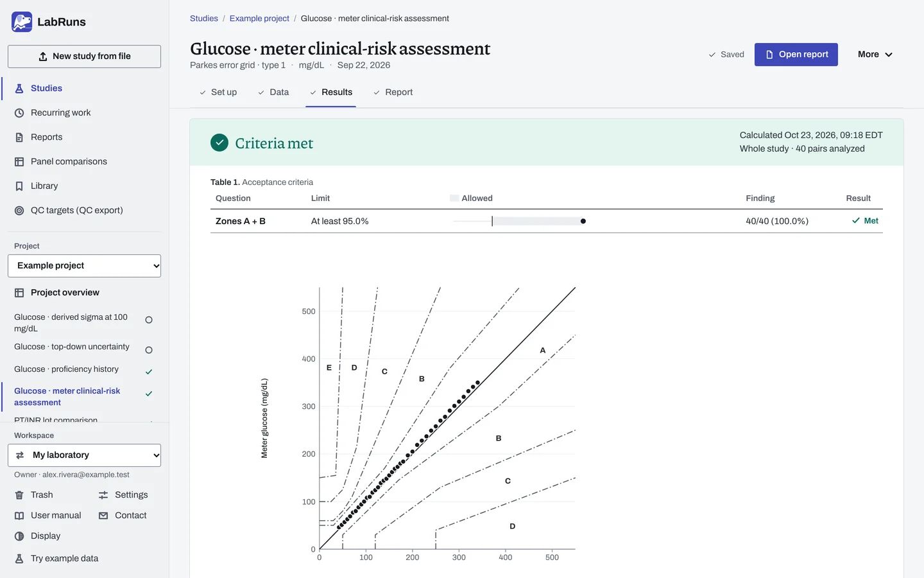
Task: Click the half-circle Display icon
Action: 19,536
